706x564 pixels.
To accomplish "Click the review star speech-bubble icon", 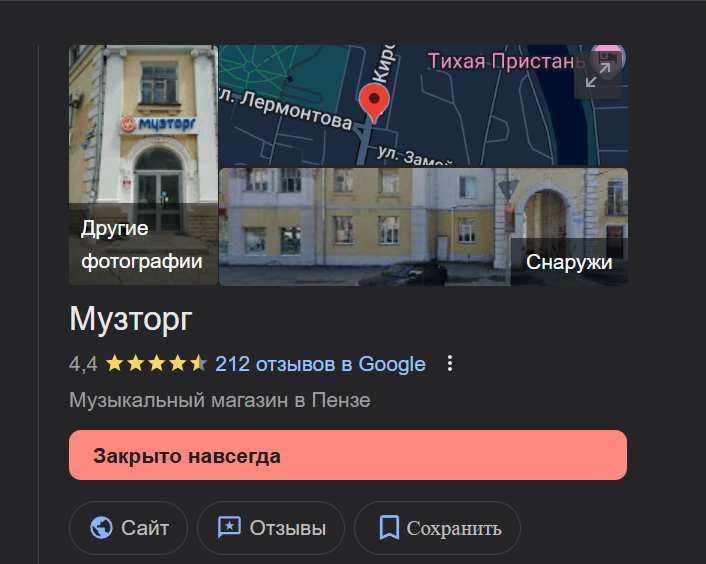I will pos(229,527).
